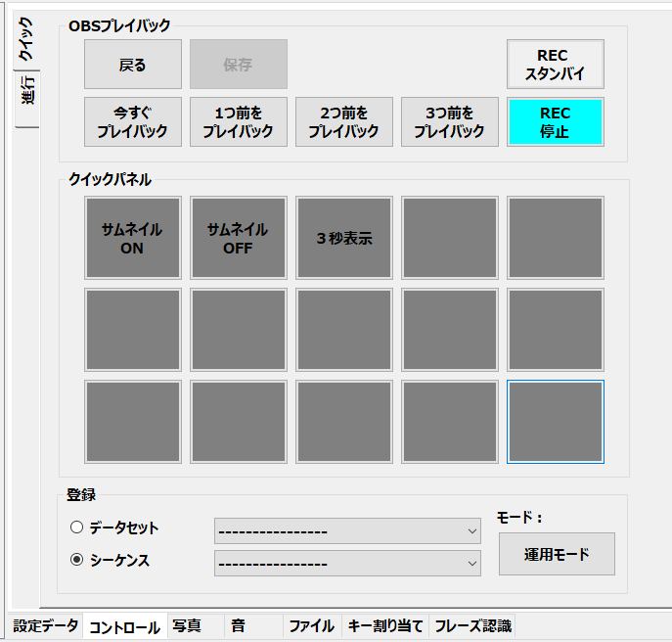672x642 pixels.
Task: Click 今すぐプレイバック button
Action: tap(132, 122)
